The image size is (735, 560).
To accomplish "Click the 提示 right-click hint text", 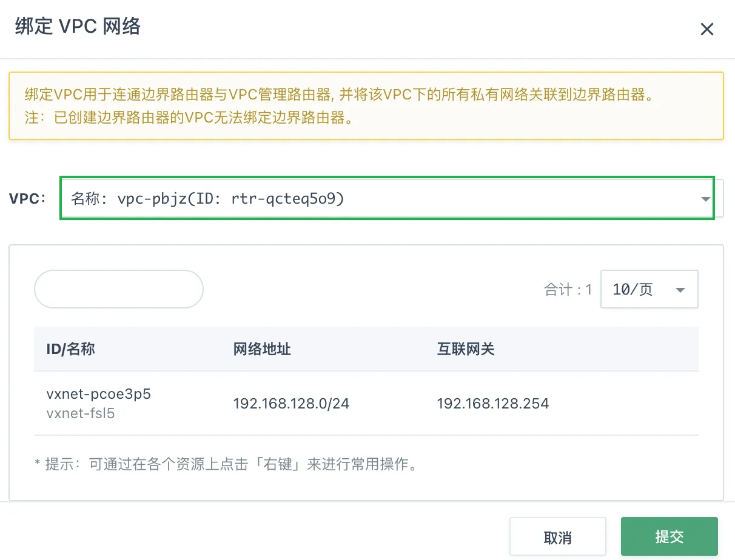I will tap(227, 465).
